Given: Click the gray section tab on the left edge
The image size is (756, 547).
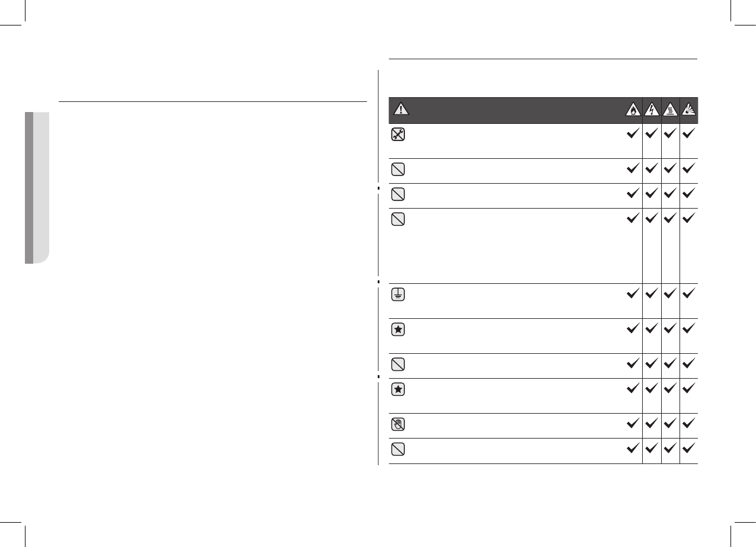Looking at the screenshot, I should point(37,187).
